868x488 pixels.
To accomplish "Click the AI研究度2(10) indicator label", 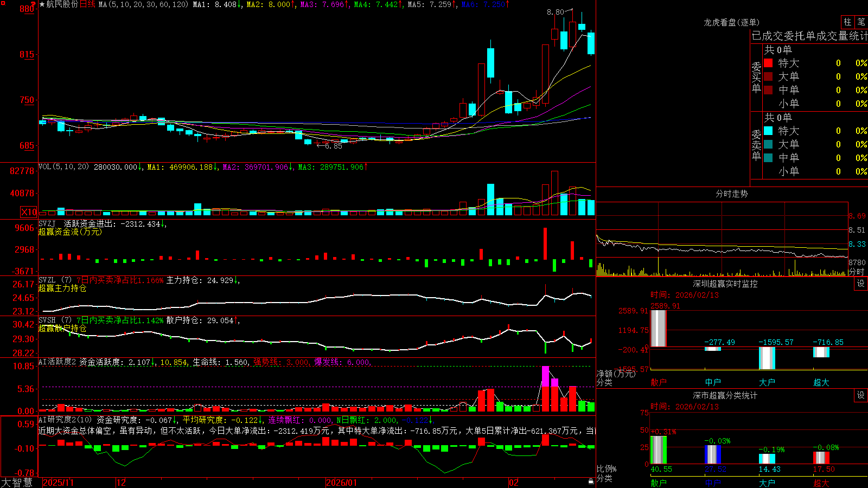I will [x=65, y=420].
